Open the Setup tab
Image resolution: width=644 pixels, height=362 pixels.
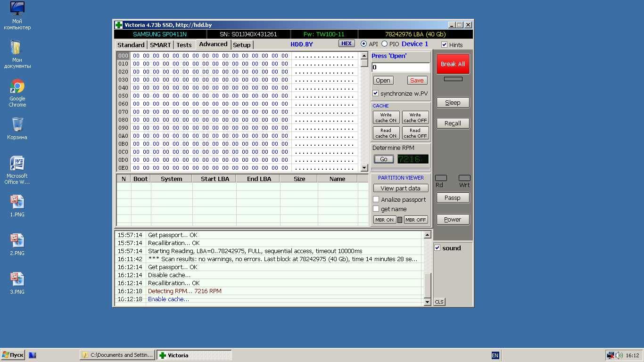tap(242, 45)
